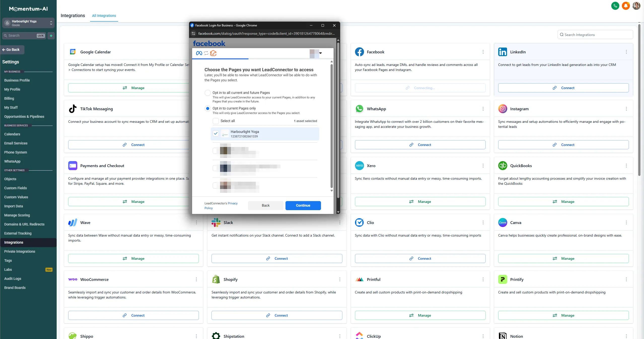Open the WhatsApp card three-dot menu
The image size is (644, 339).
(x=483, y=109)
